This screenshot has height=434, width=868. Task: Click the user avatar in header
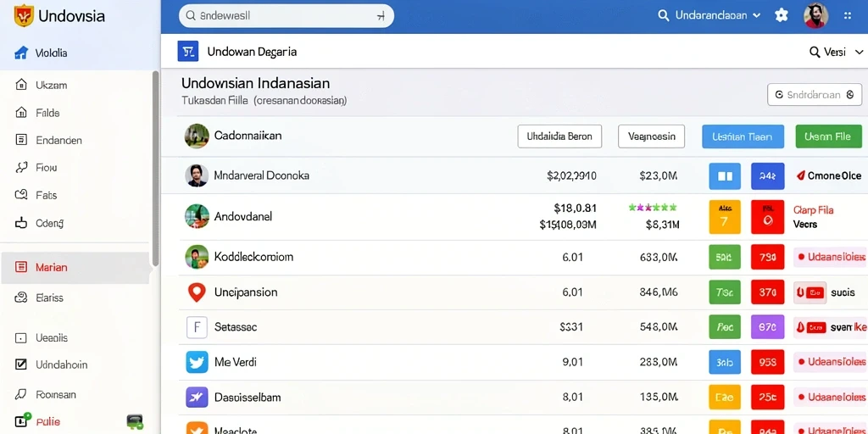(815, 16)
